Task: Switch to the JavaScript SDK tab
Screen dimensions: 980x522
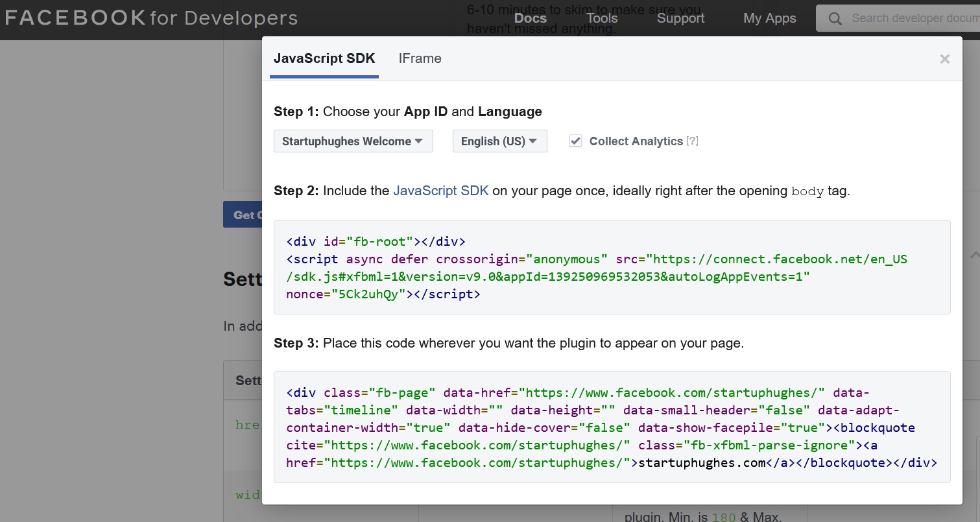Action: (x=324, y=58)
